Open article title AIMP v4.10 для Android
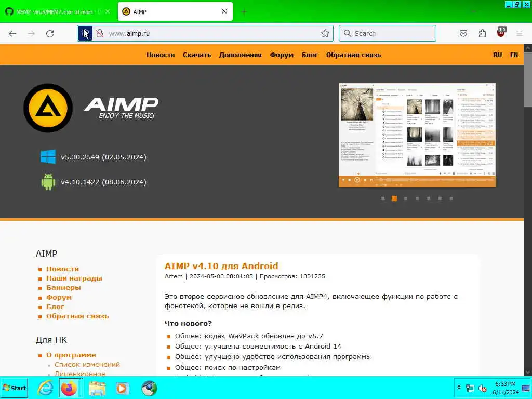The height and width of the screenshot is (399, 532). click(221, 266)
